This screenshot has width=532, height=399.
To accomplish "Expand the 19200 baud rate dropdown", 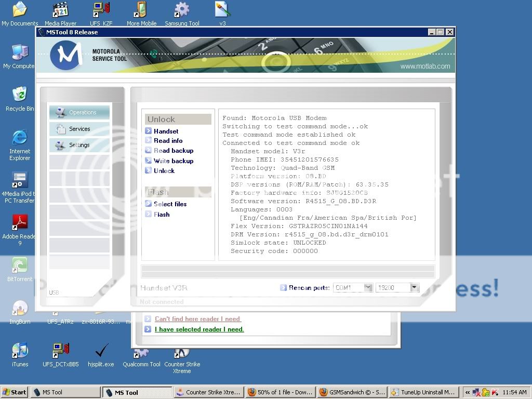I will pos(414,287).
